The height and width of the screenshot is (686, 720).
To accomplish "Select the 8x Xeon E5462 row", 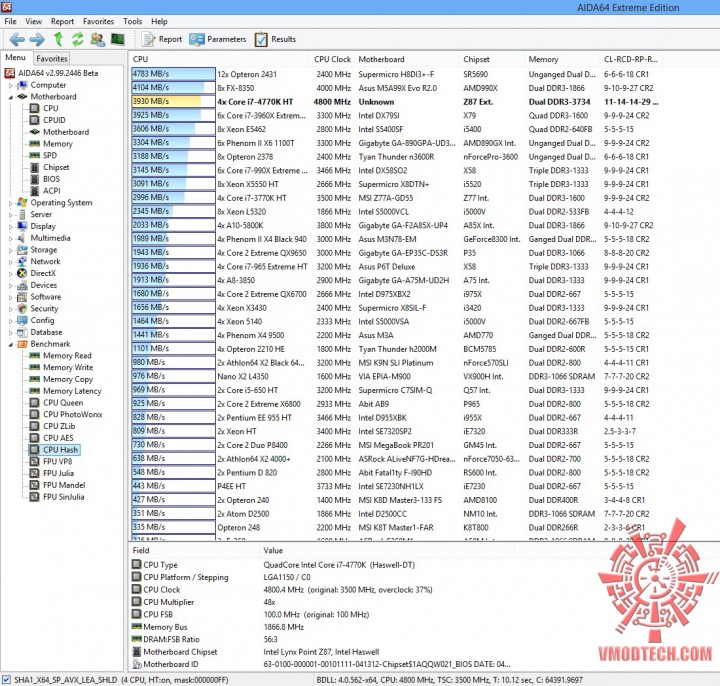I will tap(395, 129).
